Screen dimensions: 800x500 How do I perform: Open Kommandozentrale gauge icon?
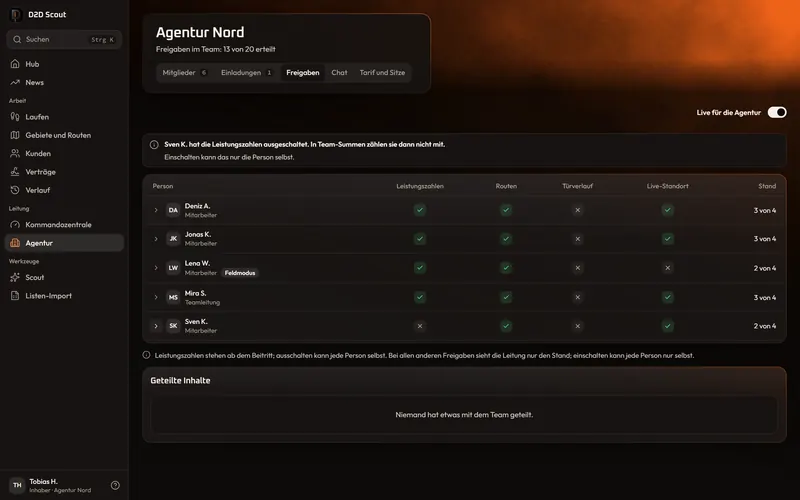tap(15, 224)
